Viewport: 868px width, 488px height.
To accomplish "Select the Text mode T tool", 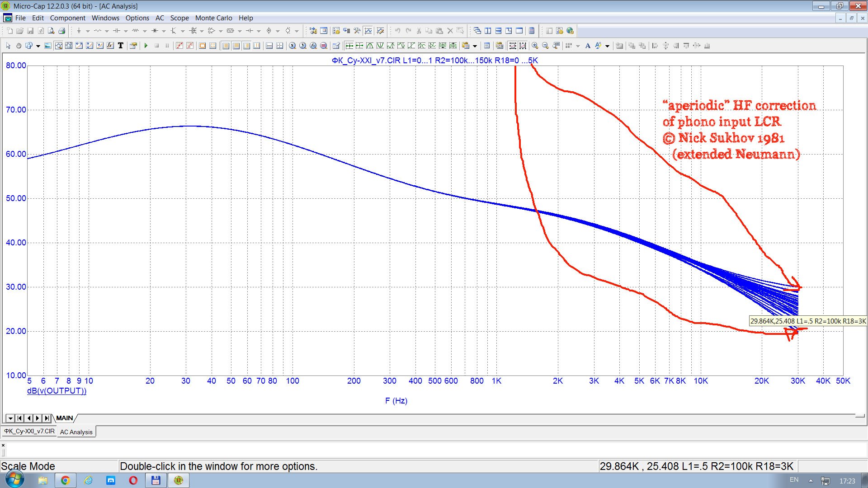I will coord(121,46).
